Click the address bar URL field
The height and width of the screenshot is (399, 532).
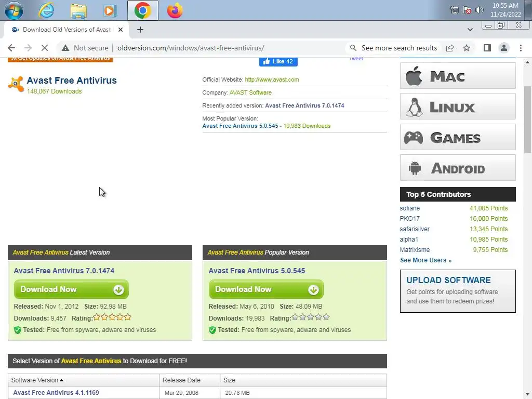point(190,48)
